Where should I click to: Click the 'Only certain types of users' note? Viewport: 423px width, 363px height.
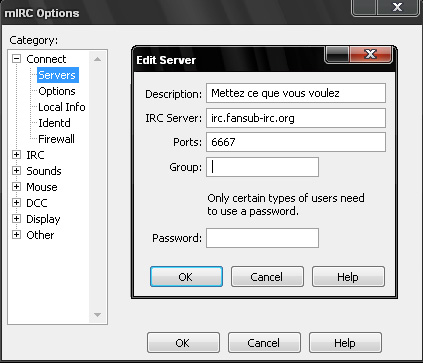point(286,205)
